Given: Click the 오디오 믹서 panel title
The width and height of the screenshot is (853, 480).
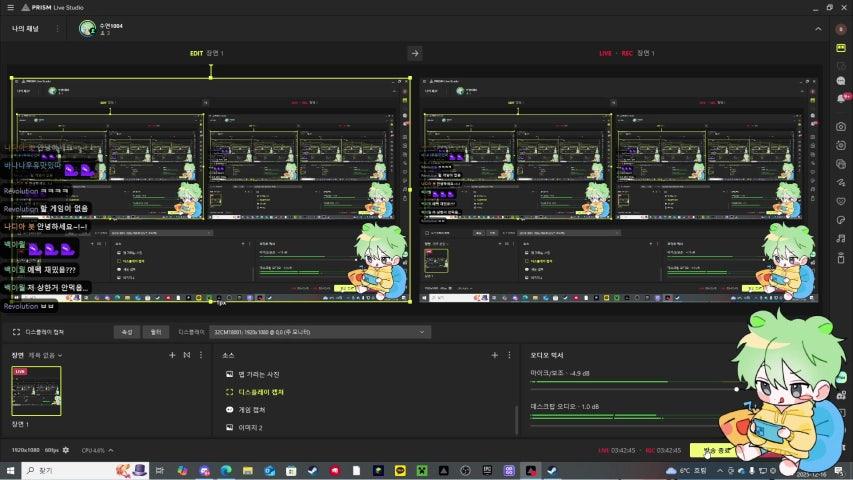Looking at the screenshot, I should [x=547, y=355].
